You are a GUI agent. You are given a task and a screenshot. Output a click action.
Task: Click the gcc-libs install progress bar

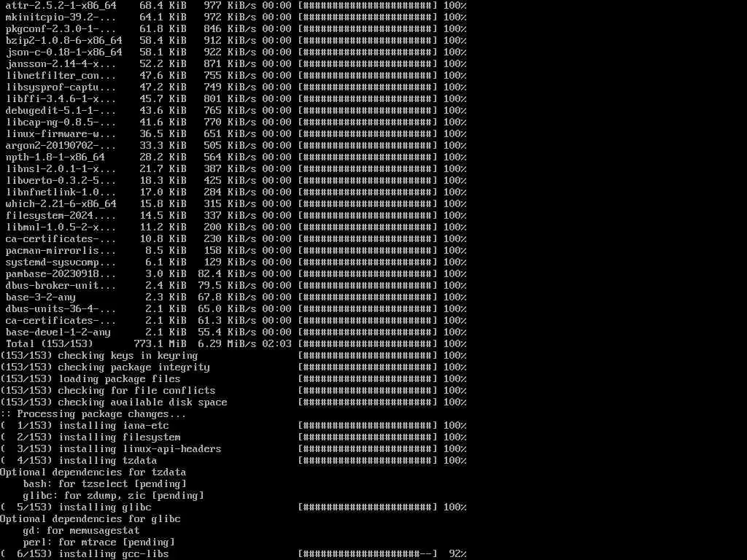tap(368, 554)
